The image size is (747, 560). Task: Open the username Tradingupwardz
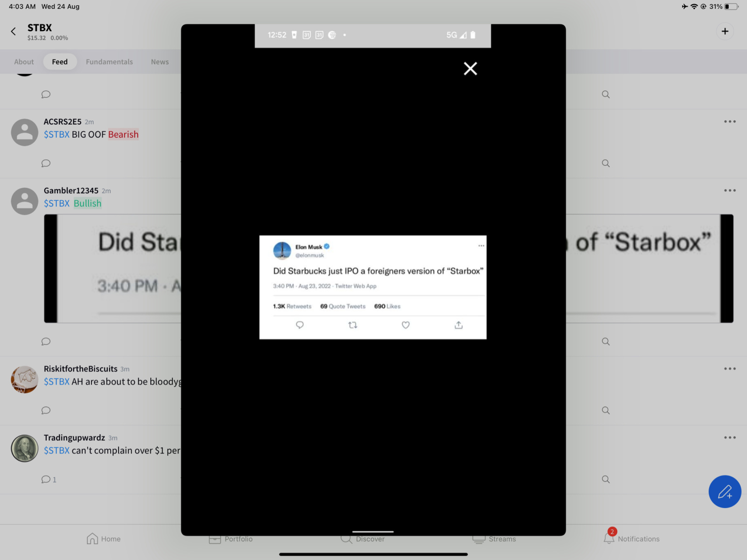click(74, 438)
